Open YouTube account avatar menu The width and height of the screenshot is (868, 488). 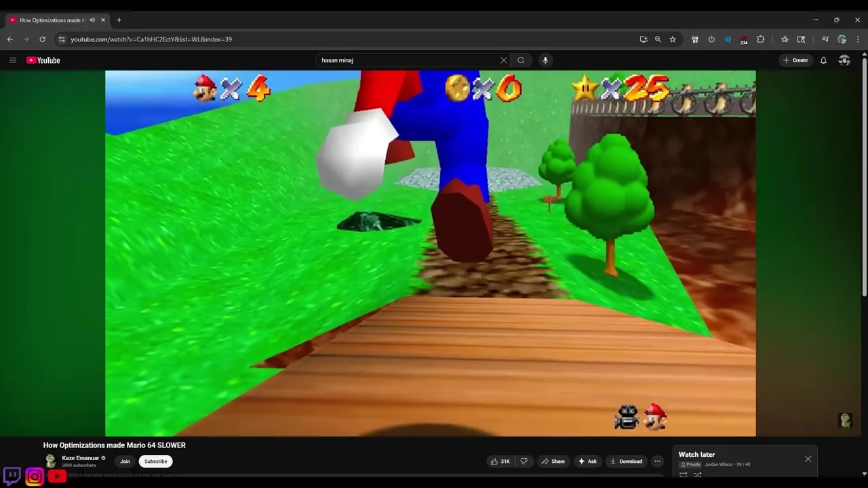(844, 60)
